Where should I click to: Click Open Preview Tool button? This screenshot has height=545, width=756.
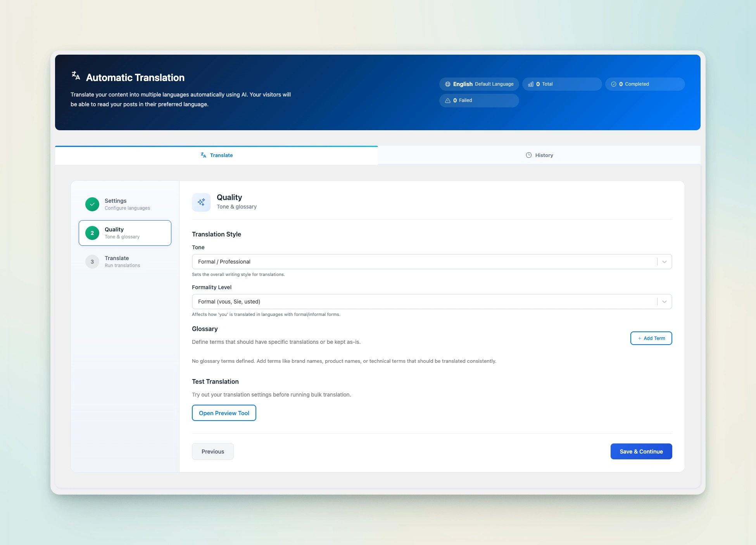pos(224,413)
